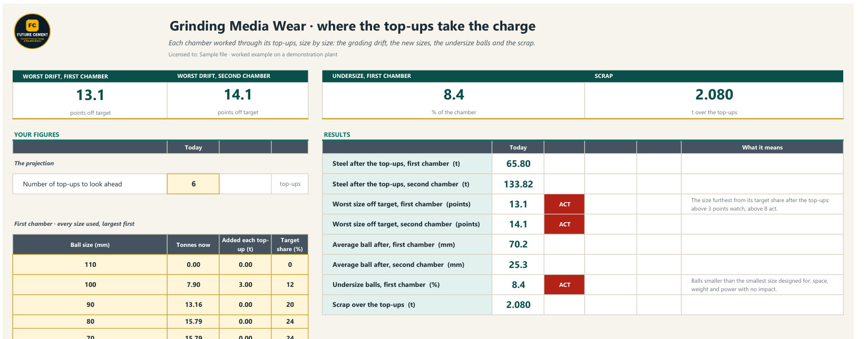The width and height of the screenshot is (868, 339).
Task: Select the ball size cell 80
Action: [90, 322]
